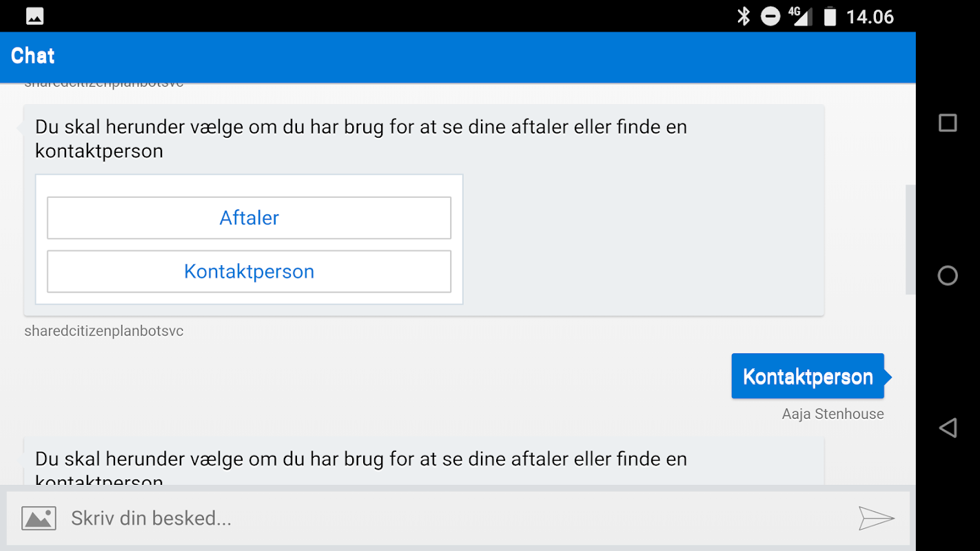Viewport: 980px width, 551px height.
Task: Tap the picture notification icon in status bar
Action: click(34, 17)
